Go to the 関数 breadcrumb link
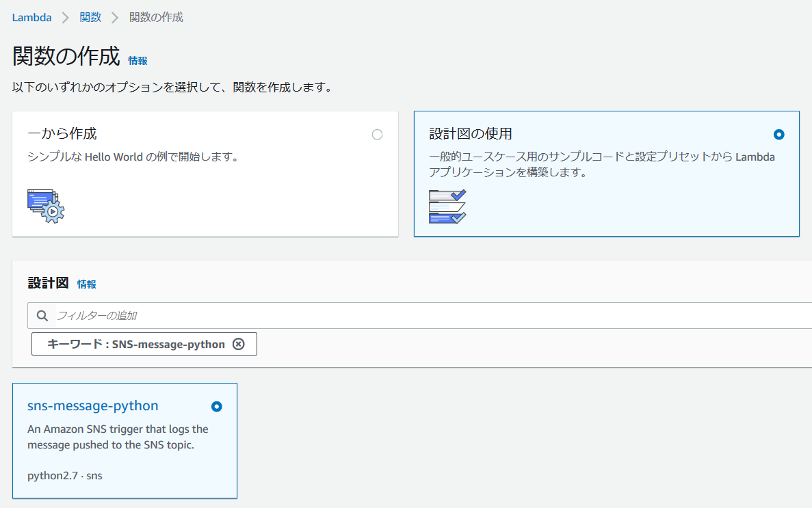Viewport: 812px width, 508px height. 90,18
